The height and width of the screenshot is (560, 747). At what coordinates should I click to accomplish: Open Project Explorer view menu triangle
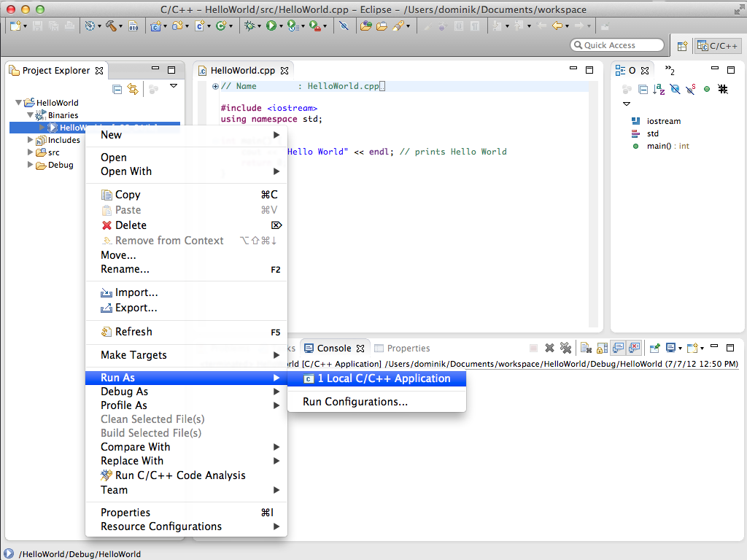click(174, 86)
